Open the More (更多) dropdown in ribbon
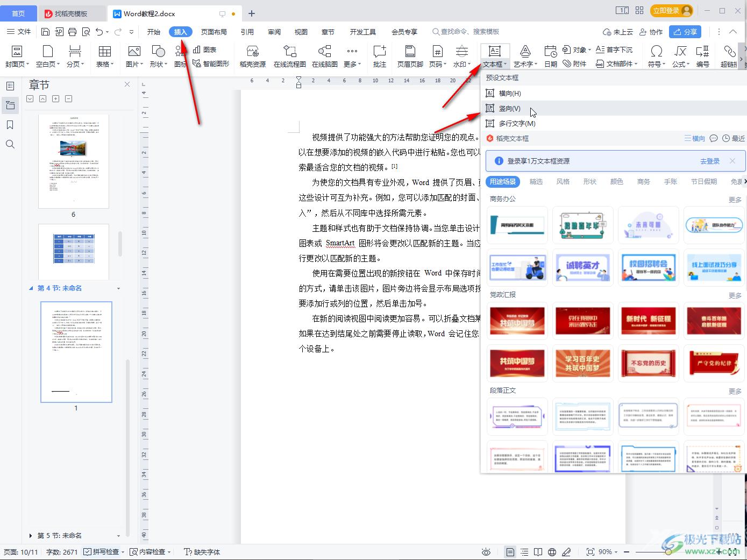Image resolution: width=747 pixels, height=560 pixels. click(x=352, y=56)
